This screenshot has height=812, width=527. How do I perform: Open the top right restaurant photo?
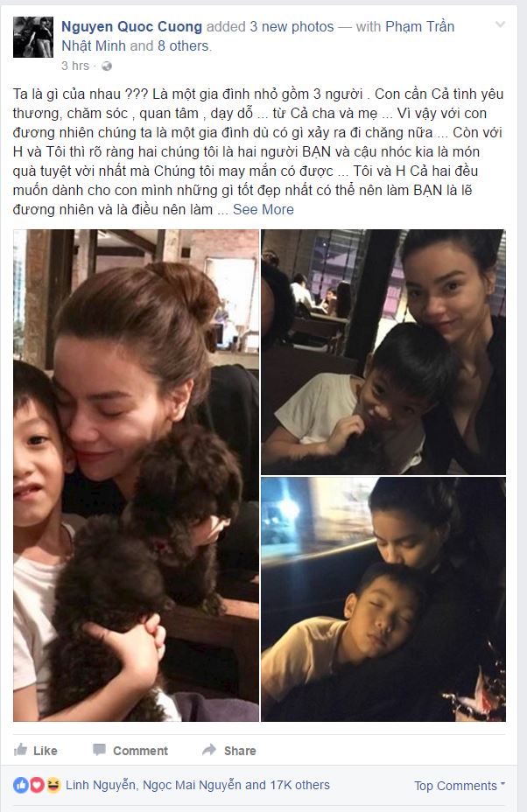(x=383, y=352)
